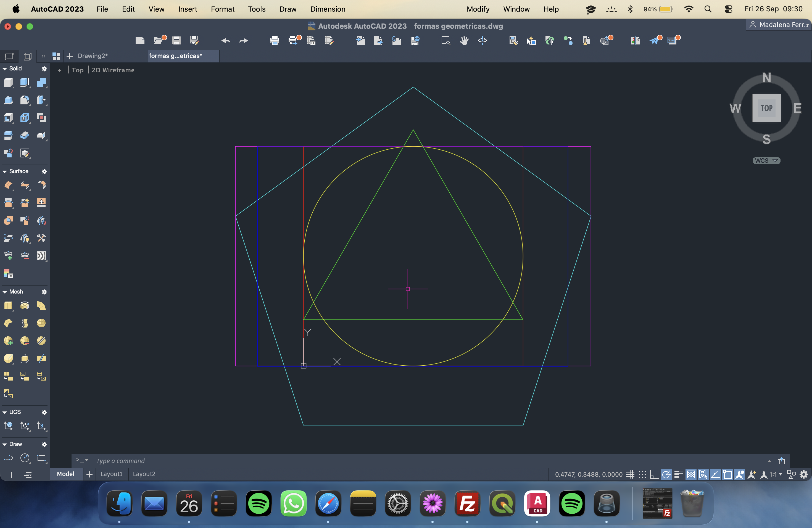Toggle snap mode dots in status bar

(x=642, y=474)
